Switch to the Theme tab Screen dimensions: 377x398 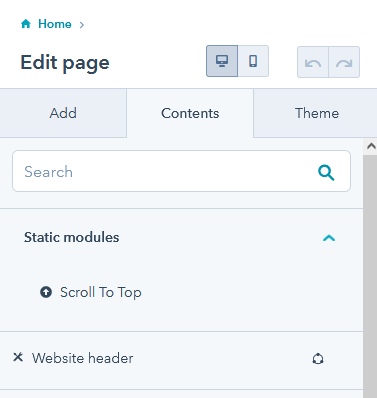click(317, 113)
